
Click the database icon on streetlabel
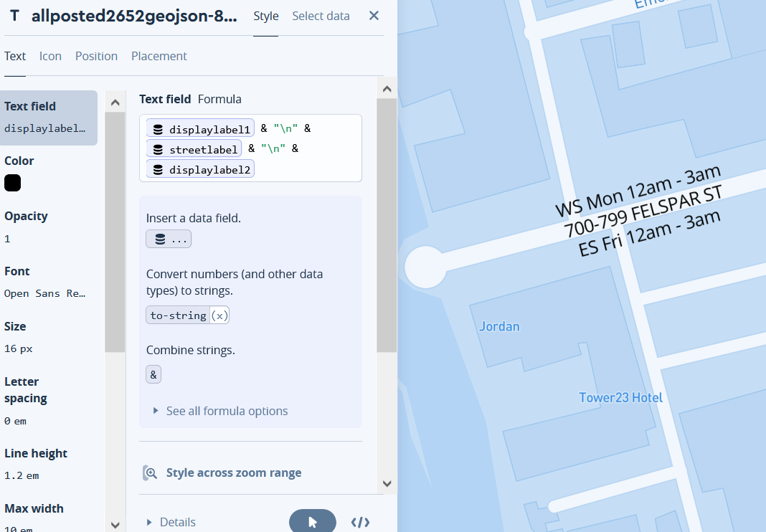pyautogui.click(x=158, y=149)
